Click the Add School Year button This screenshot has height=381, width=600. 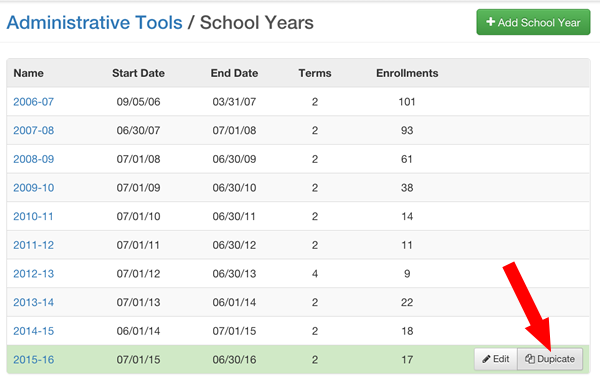pyautogui.click(x=533, y=22)
